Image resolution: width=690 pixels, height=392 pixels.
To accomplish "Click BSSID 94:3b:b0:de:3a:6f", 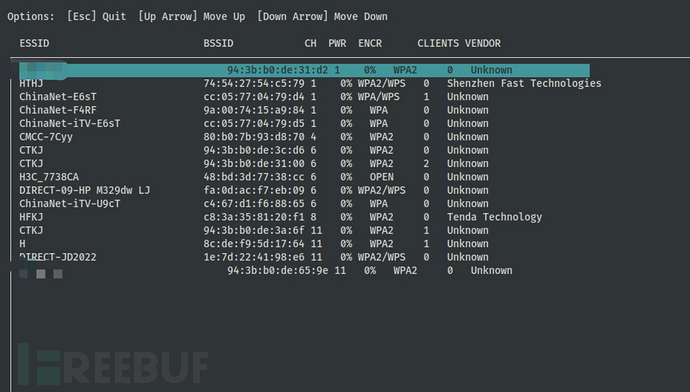I will click(254, 230).
